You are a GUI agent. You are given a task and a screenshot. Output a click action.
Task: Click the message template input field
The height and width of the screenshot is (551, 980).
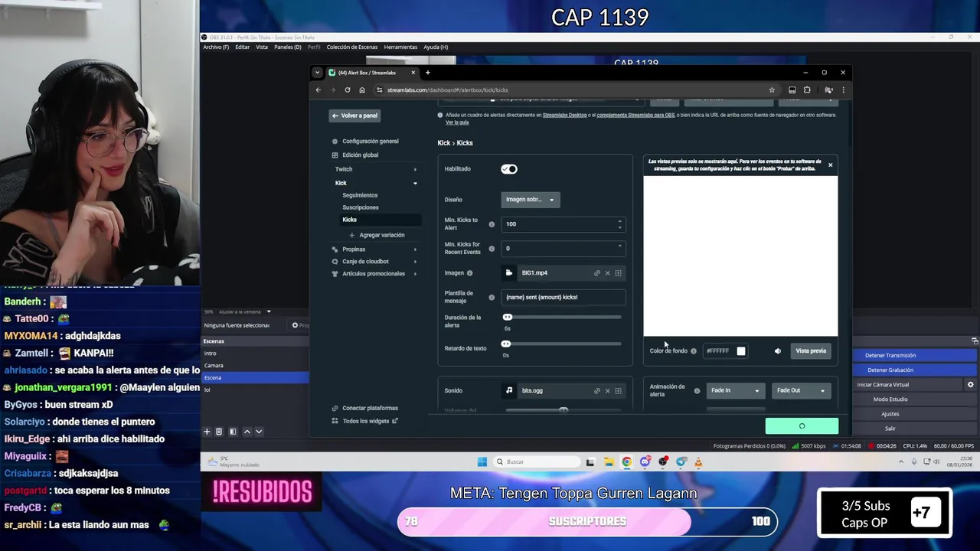click(x=563, y=298)
